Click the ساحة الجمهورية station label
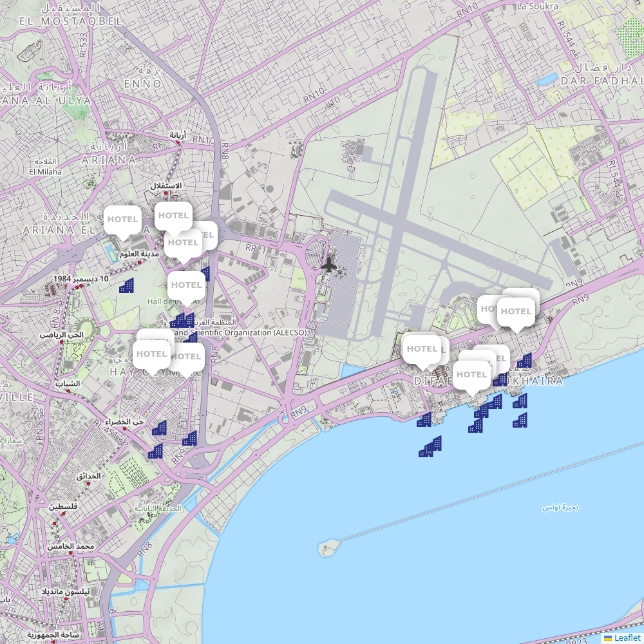This screenshot has height=644, width=644. tap(53, 635)
